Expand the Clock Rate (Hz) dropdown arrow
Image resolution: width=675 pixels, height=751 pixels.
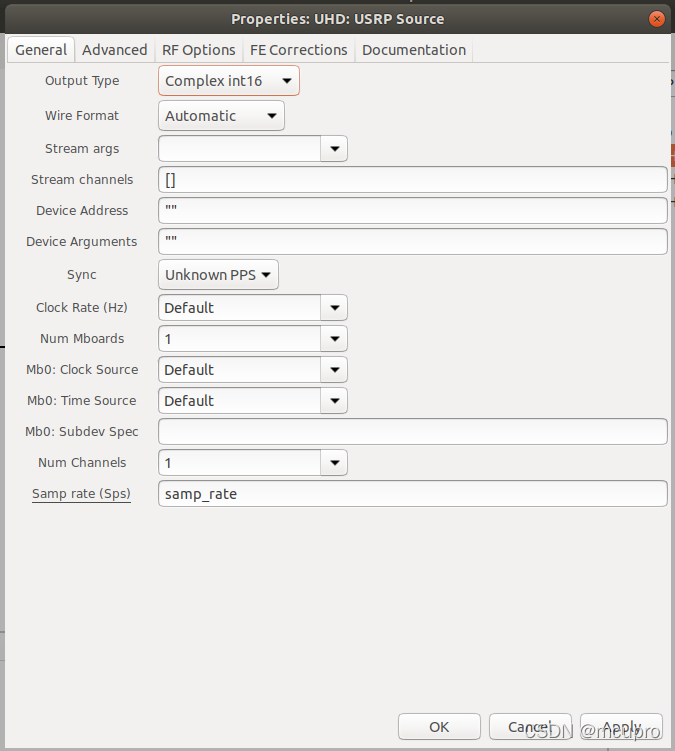click(x=334, y=307)
